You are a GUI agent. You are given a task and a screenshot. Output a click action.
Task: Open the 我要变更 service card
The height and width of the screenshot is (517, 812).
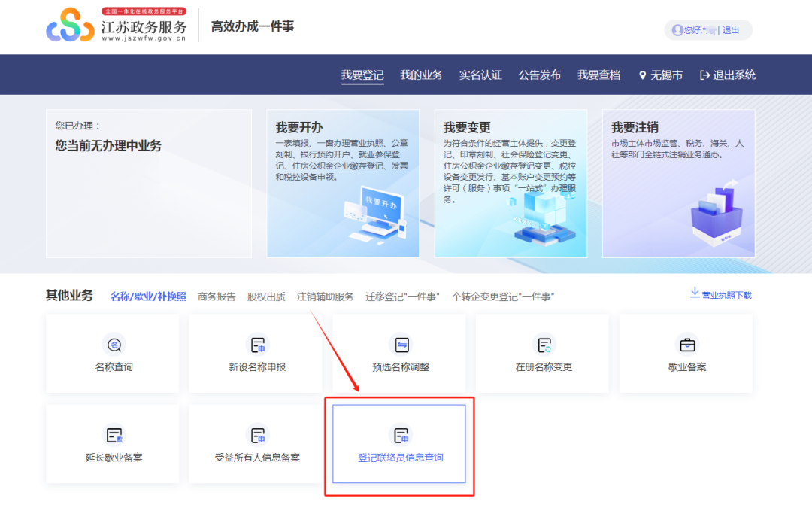tap(511, 184)
